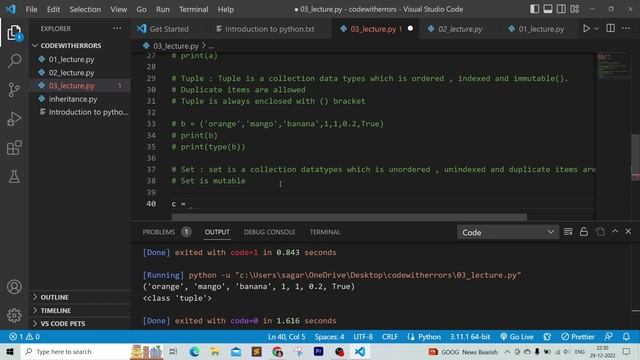Viewport: 640px width, 360px height.
Task: Open the Extensions view
Action: click(x=14, y=148)
